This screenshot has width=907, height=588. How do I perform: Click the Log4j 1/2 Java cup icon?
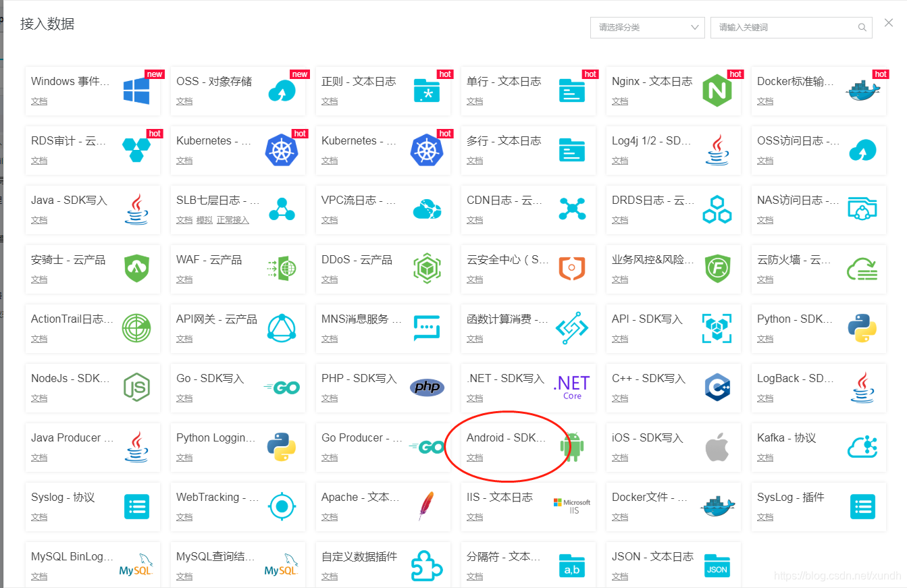tap(717, 150)
